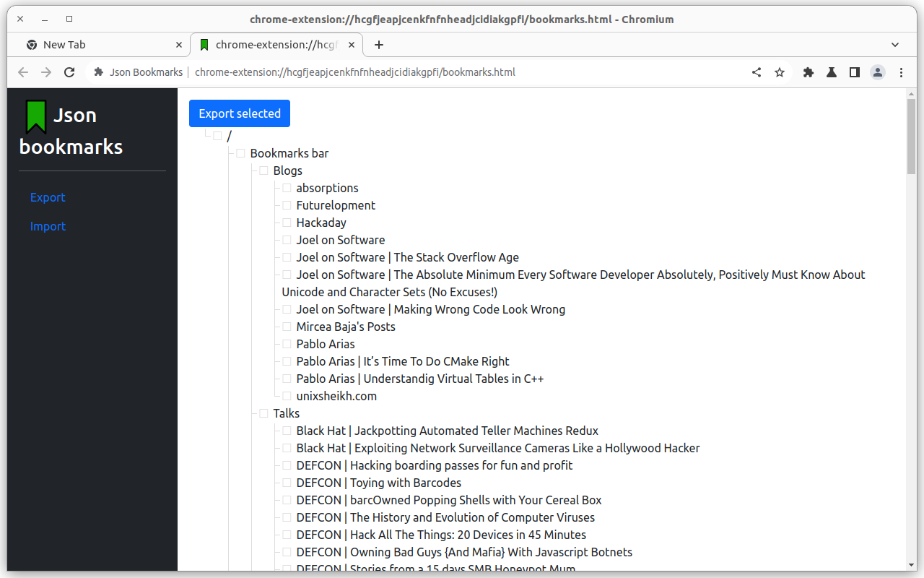Open the tab list chevron dropdown

(894, 44)
